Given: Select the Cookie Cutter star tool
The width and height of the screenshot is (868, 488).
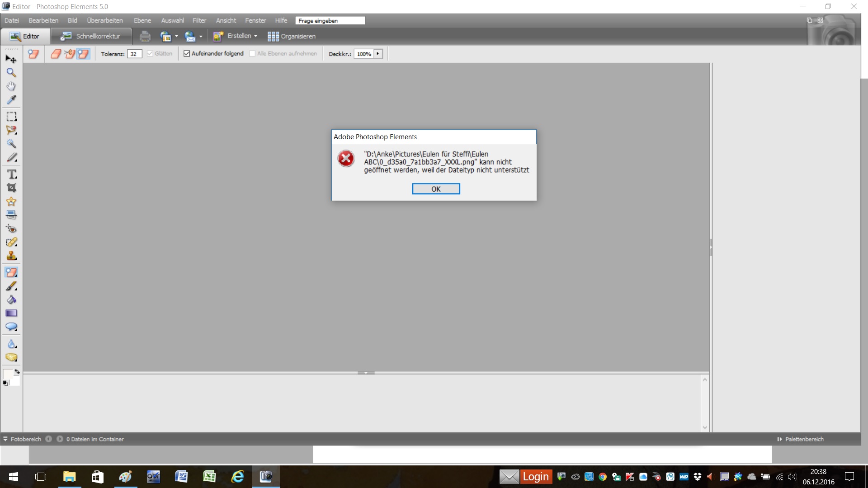Looking at the screenshot, I should coord(11,202).
